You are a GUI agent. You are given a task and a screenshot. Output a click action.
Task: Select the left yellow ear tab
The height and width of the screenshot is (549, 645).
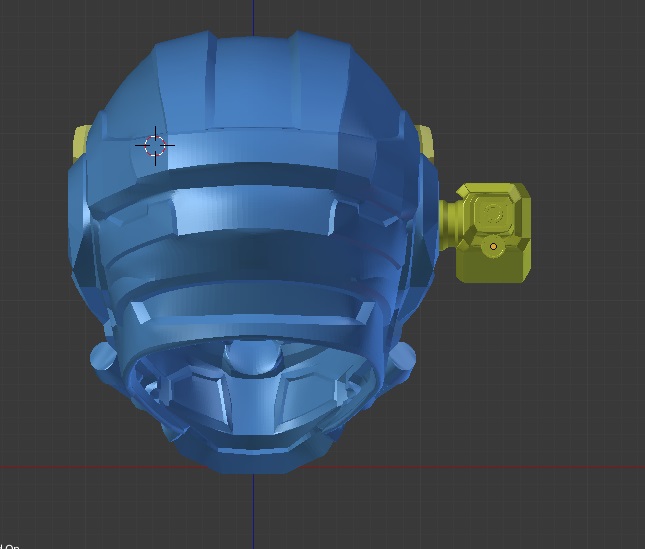(x=80, y=142)
